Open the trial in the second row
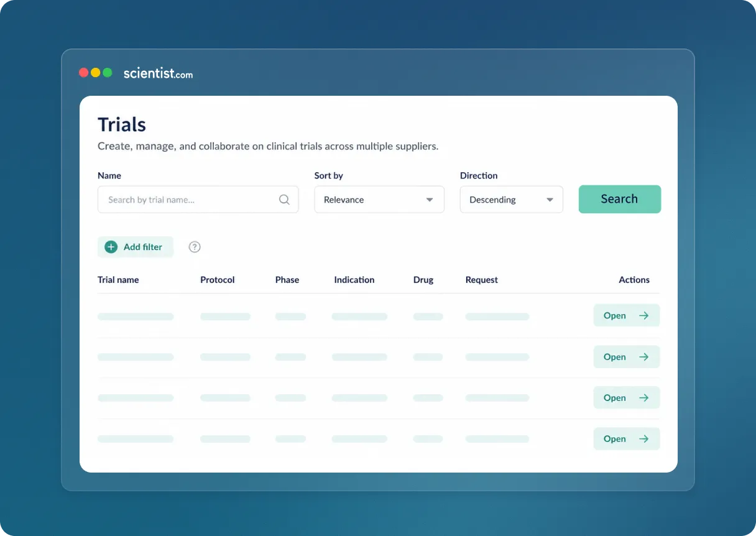 [626, 357]
